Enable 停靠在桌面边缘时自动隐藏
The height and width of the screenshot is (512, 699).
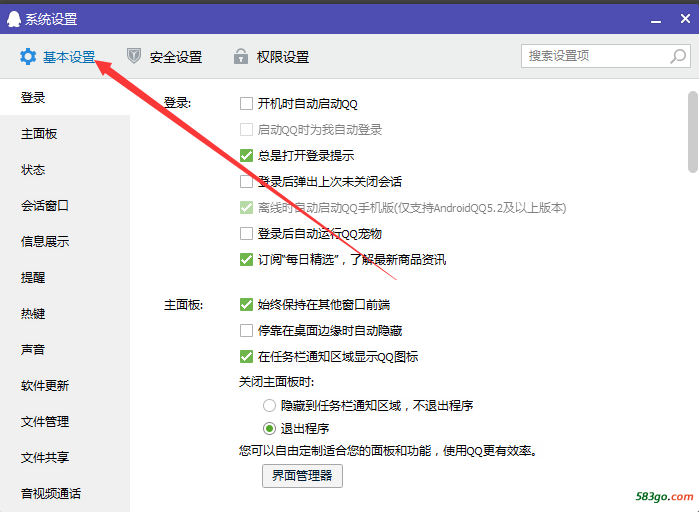pos(246,330)
